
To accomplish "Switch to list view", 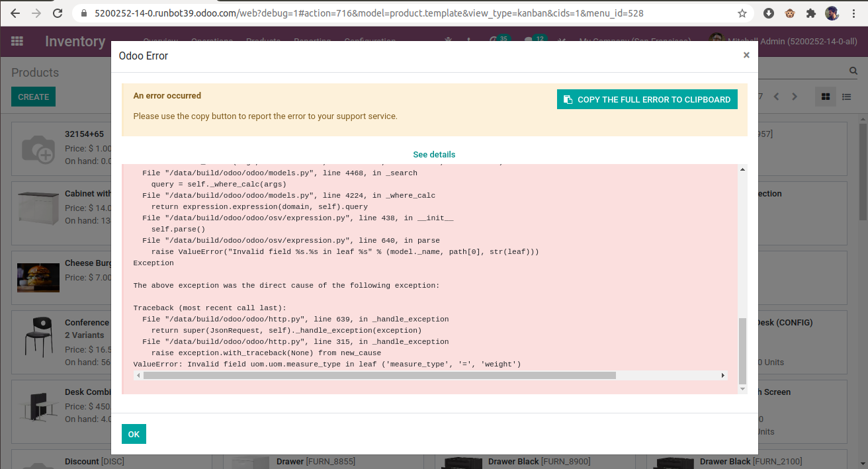I will pyautogui.click(x=846, y=97).
